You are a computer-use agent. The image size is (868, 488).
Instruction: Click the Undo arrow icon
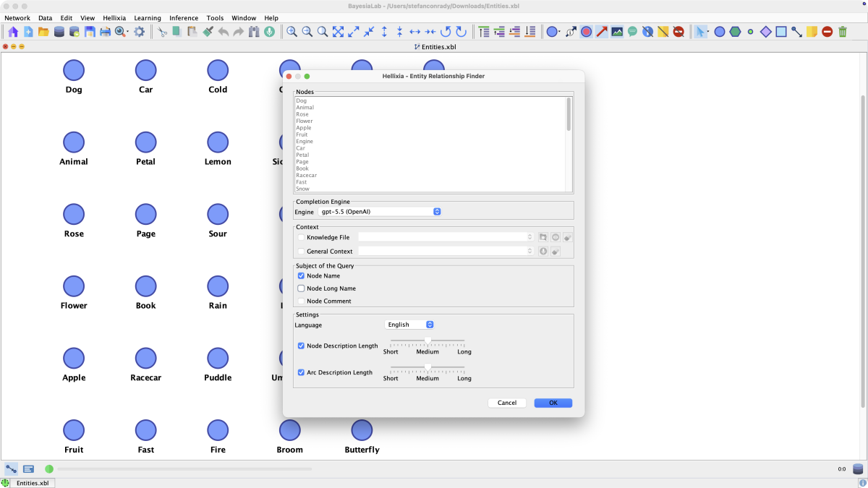point(224,32)
